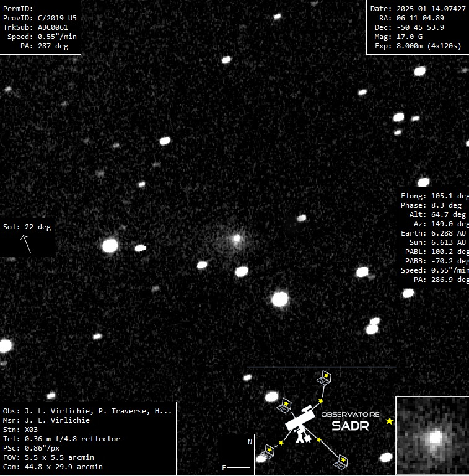
Task: Click the bottom-left laptop icon in SADR logo
Action: coord(267,451)
